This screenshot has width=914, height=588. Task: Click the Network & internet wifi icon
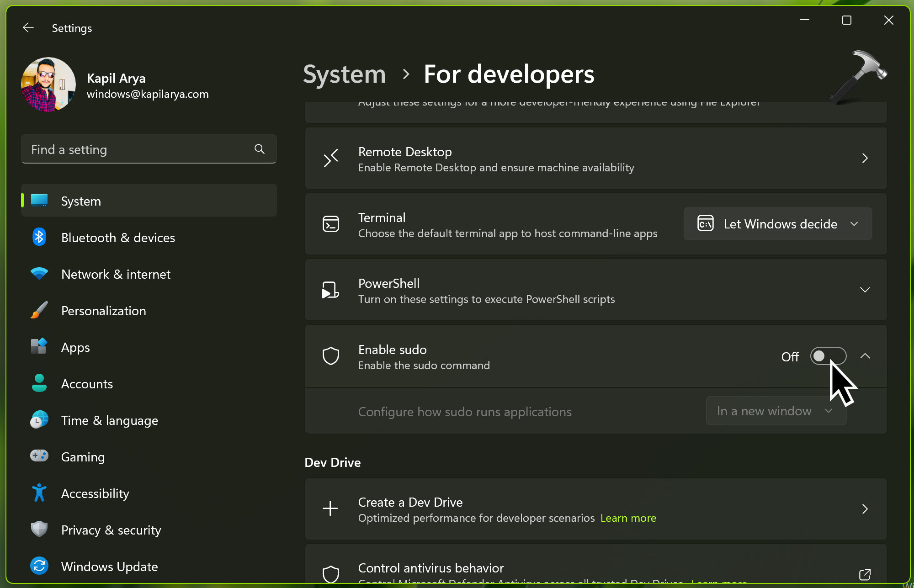coord(39,274)
